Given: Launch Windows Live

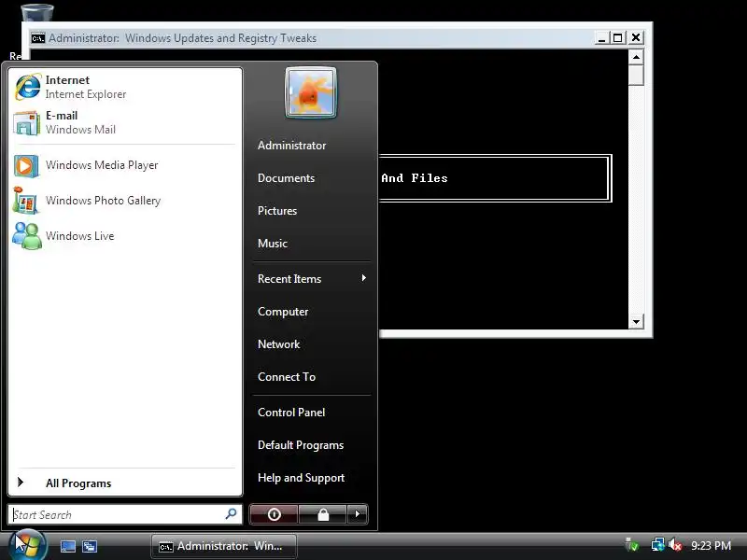Looking at the screenshot, I should click(x=125, y=236).
